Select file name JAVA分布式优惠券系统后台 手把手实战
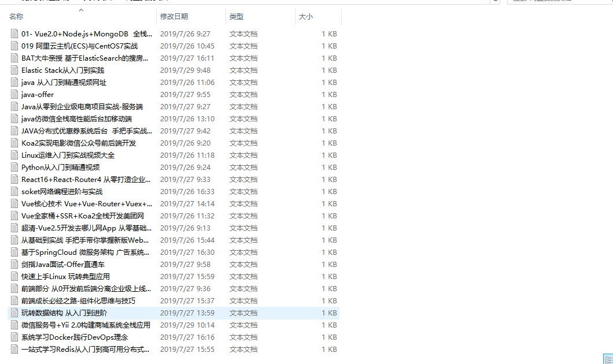 [x=87, y=131]
